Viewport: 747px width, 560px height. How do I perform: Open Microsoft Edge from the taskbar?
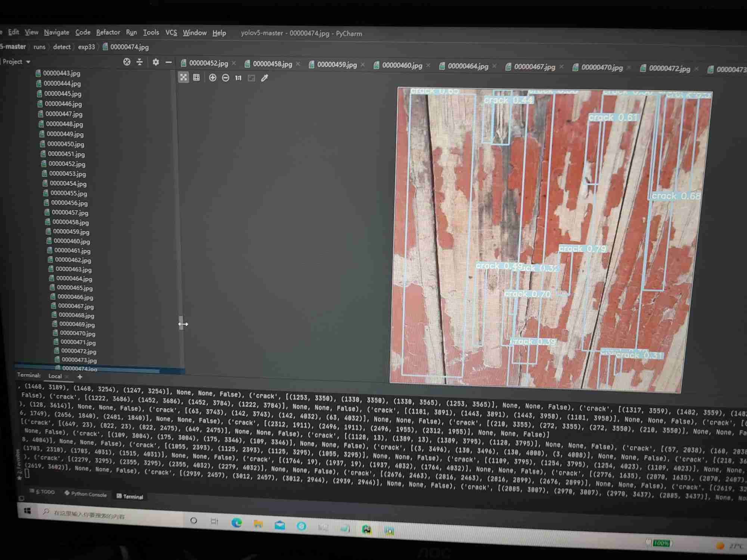point(236,523)
